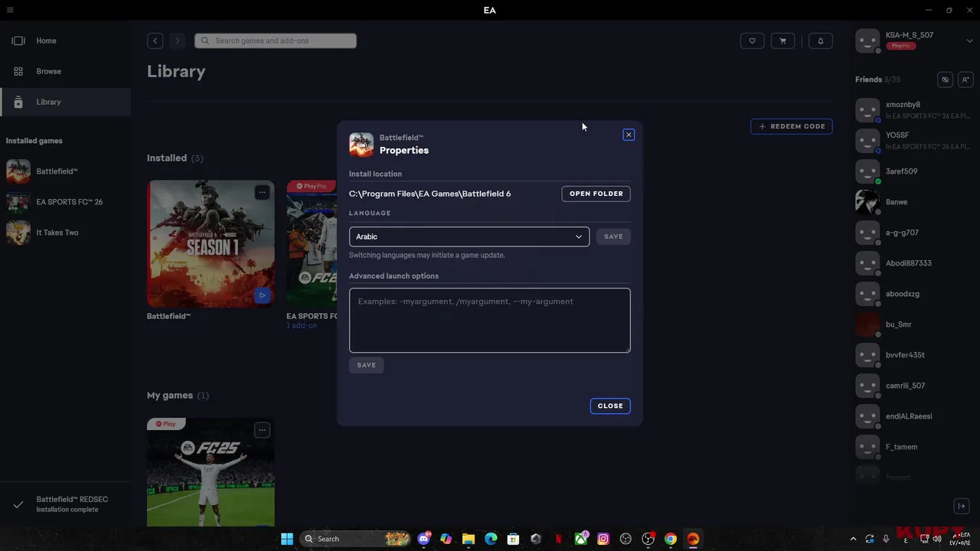
Task: Focus the advanced launch options text box
Action: click(x=489, y=320)
